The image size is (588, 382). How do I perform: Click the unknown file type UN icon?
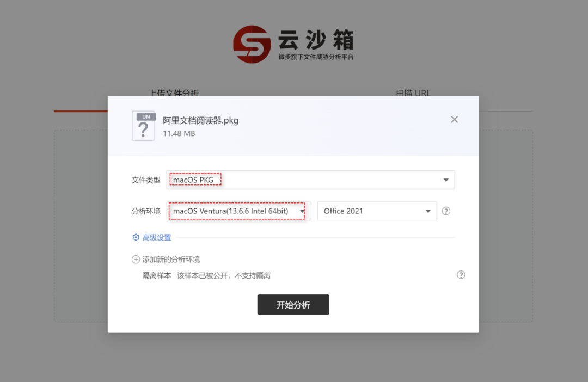(x=143, y=126)
